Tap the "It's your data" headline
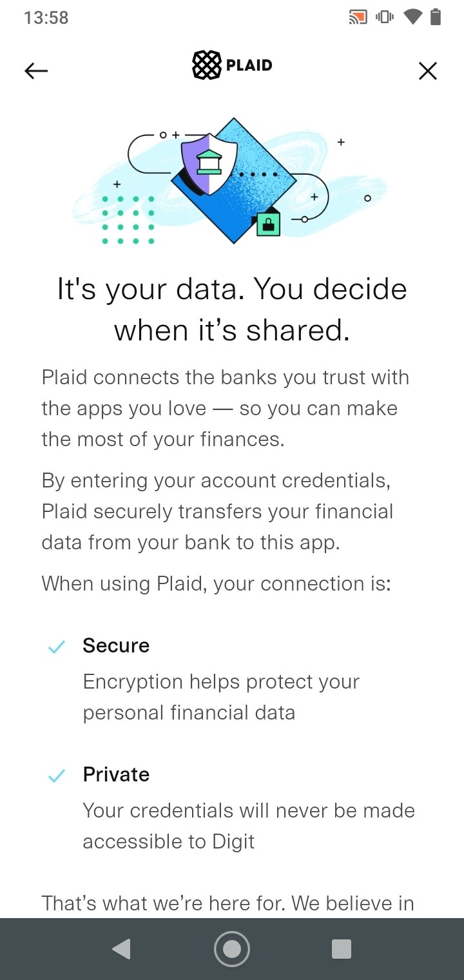The height and width of the screenshot is (980, 464). click(232, 309)
